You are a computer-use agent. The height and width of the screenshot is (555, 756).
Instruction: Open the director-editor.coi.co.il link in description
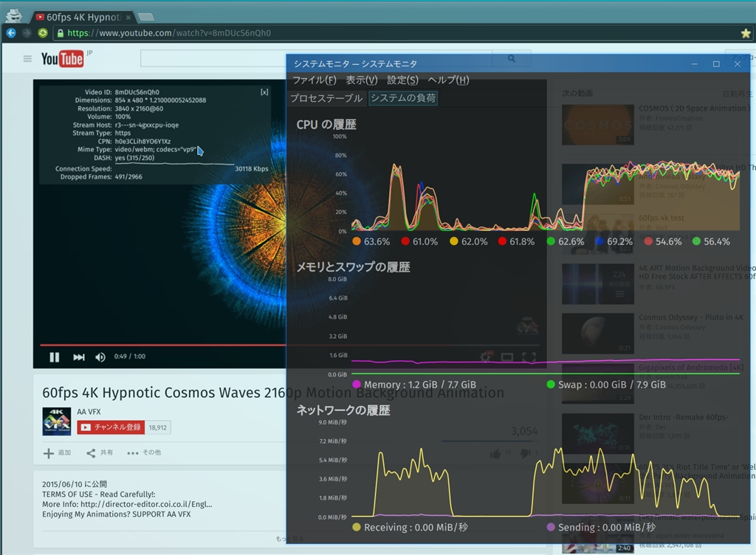(x=146, y=504)
